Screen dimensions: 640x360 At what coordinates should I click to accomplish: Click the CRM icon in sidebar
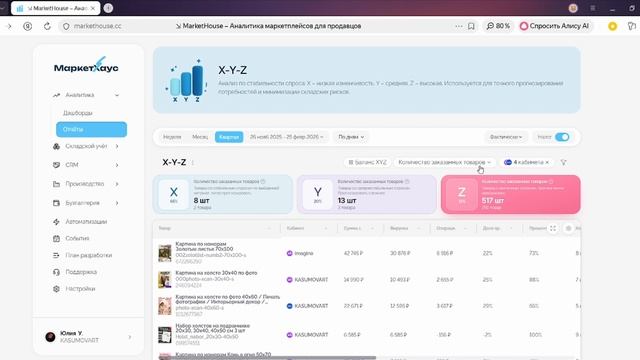56,165
